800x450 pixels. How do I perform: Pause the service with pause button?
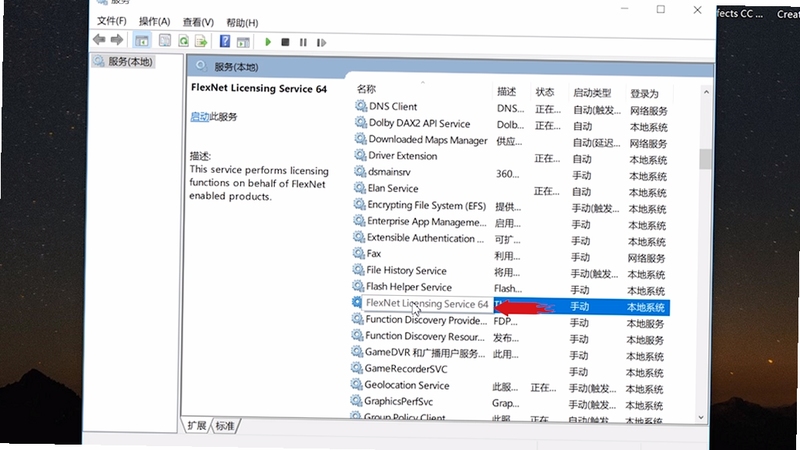[303, 42]
